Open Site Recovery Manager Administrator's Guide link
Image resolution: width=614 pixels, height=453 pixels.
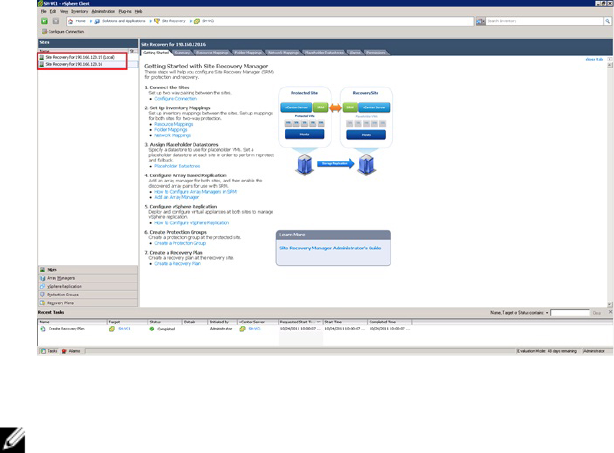(x=330, y=248)
